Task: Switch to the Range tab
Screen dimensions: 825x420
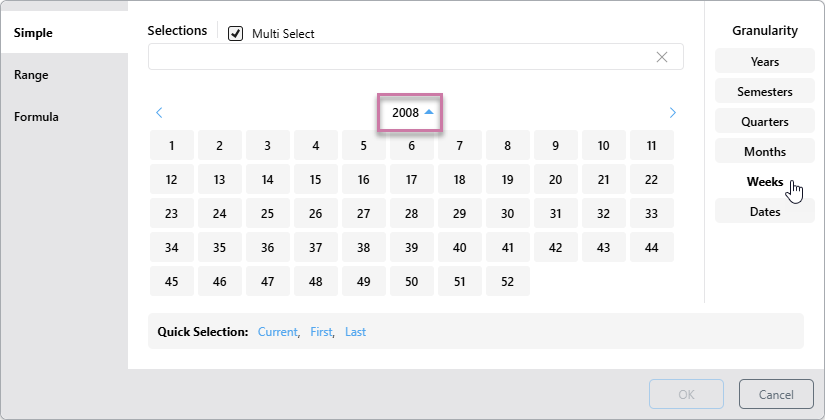Action: pyautogui.click(x=31, y=75)
